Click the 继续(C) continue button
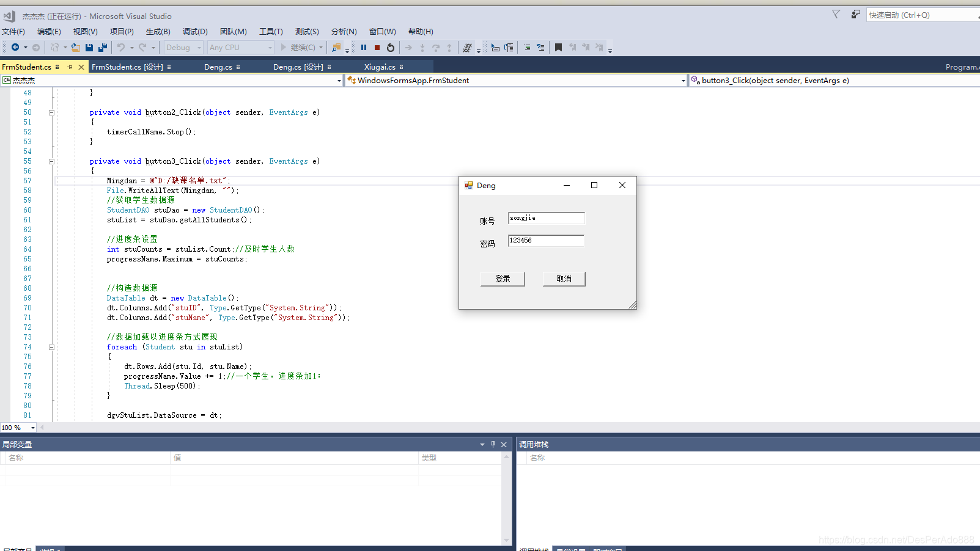The image size is (980, 551). pos(298,48)
